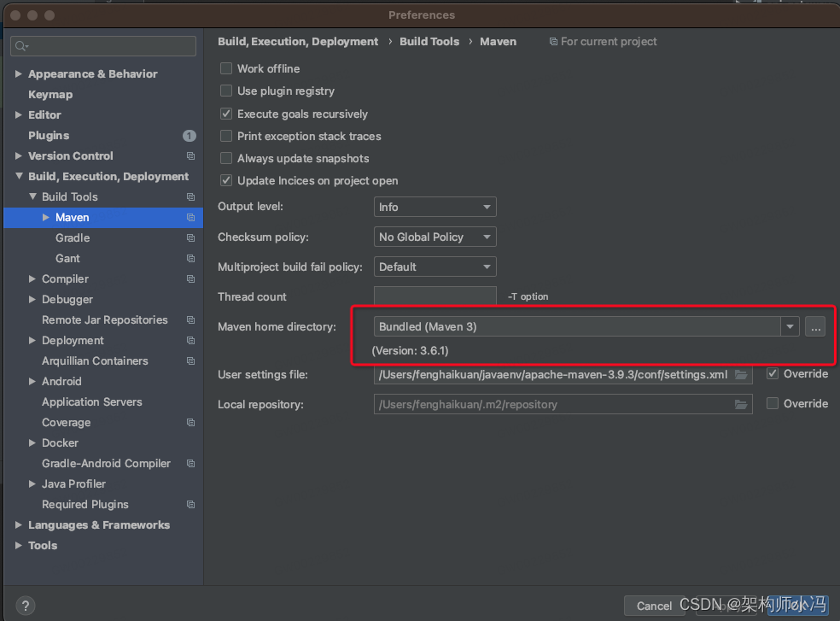Click the folder icon beside User settings file
The image size is (840, 621).
pos(741,374)
